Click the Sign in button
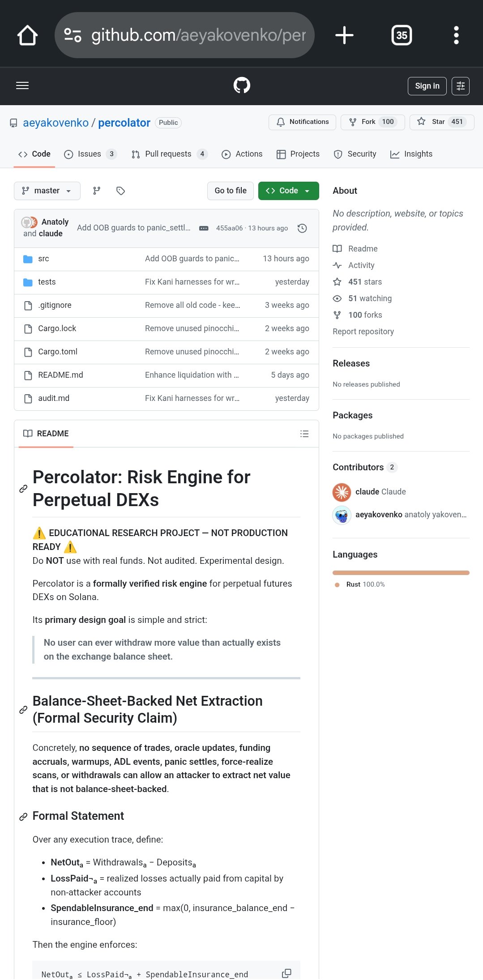The width and height of the screenshot is (483, 980). 427,86
